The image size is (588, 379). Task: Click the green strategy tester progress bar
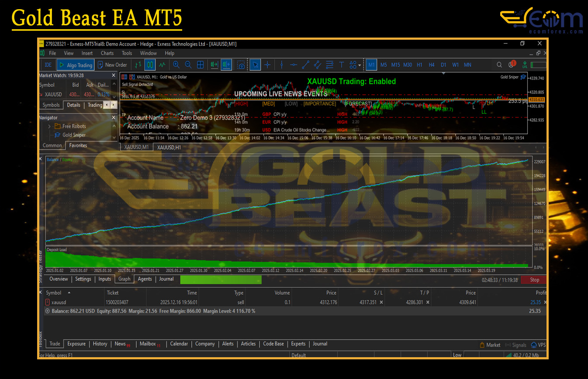pos(221,279)
